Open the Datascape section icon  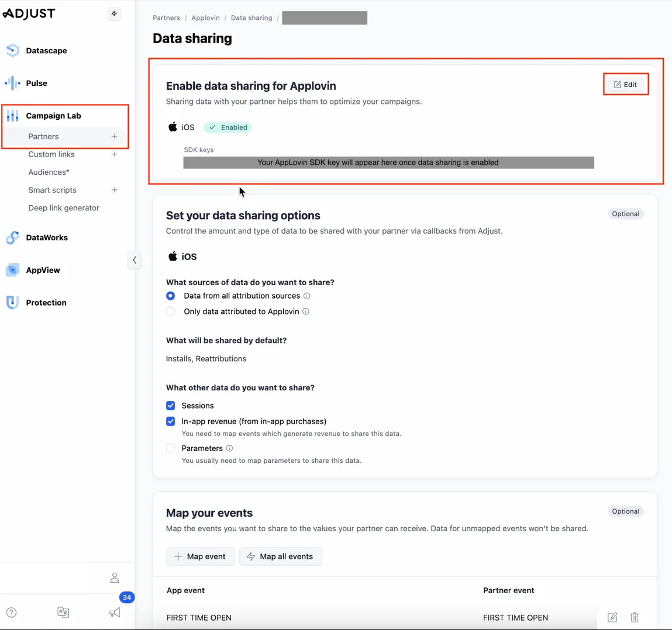[12, 50]
